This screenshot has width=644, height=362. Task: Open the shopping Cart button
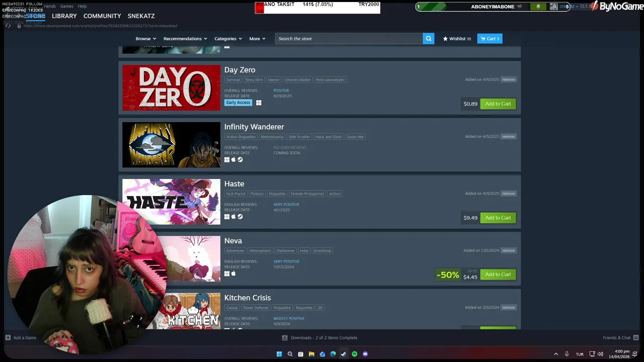tap(490, 39)
